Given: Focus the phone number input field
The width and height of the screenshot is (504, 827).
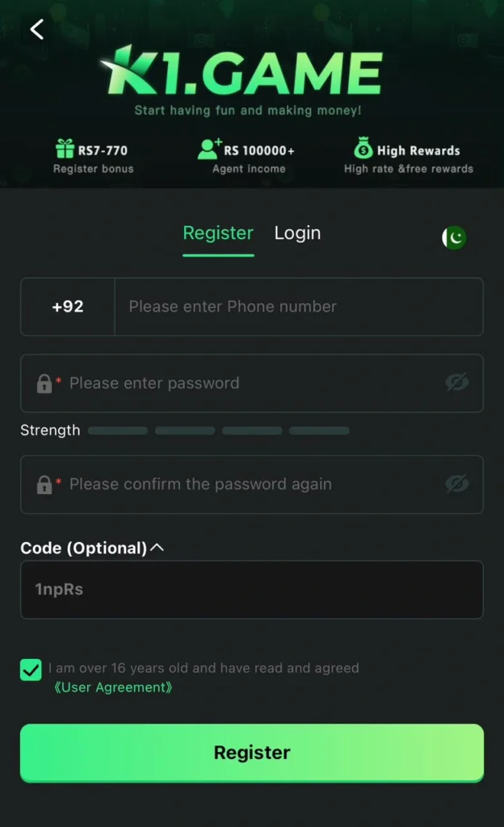Looking at the screenshot, I should point(299,307).
